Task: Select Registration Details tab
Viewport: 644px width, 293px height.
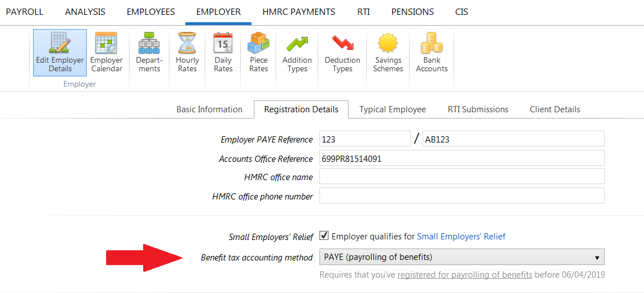Action: coord(301,109)
